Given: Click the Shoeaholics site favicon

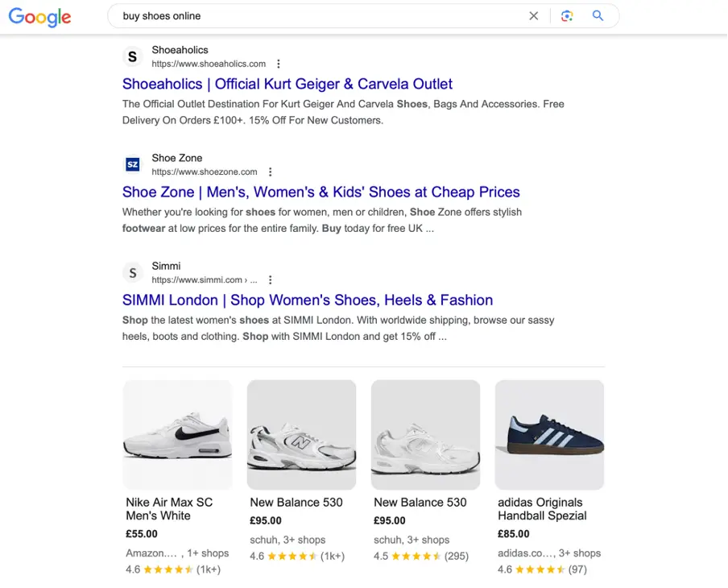Looking at the screenshot, I should click(x=133, y=56).
